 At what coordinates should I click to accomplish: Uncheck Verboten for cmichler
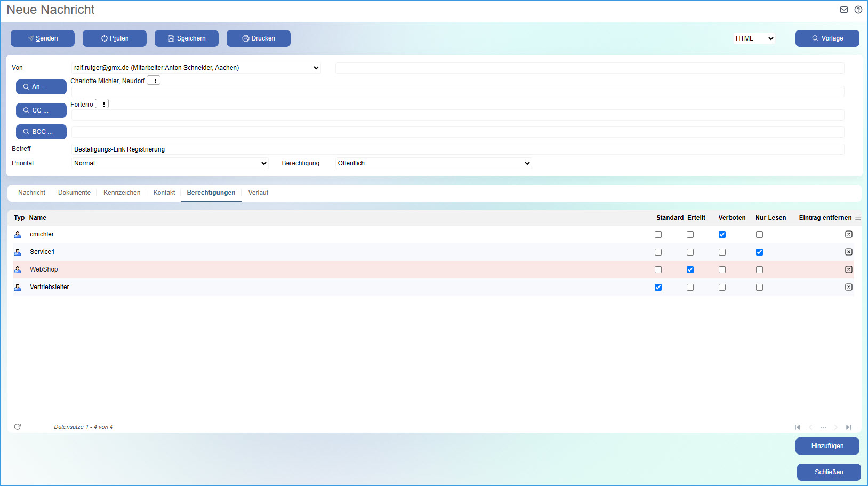722,234
